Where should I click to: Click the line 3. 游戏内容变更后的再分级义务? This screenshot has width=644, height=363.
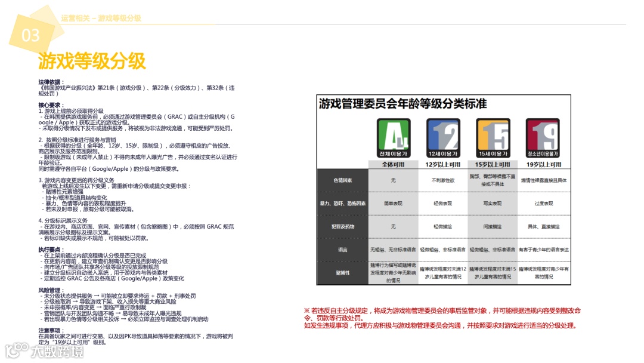coord(76,180)
